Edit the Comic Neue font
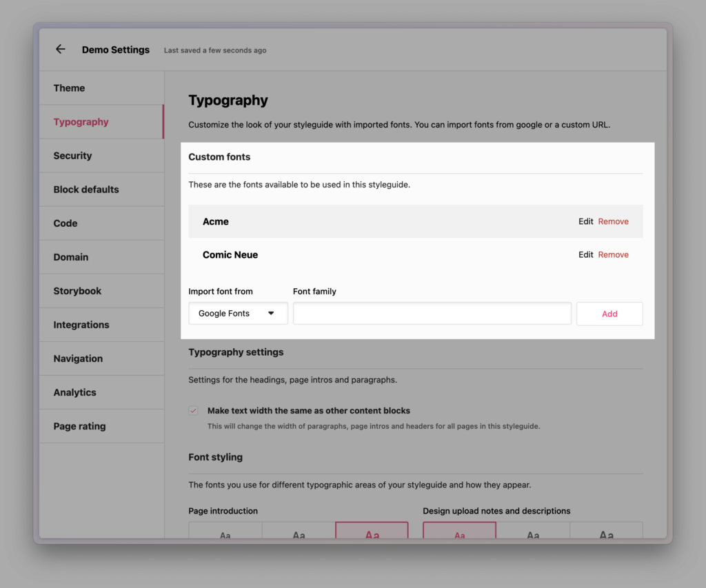The image size is (706, 588). click(585, 254)
